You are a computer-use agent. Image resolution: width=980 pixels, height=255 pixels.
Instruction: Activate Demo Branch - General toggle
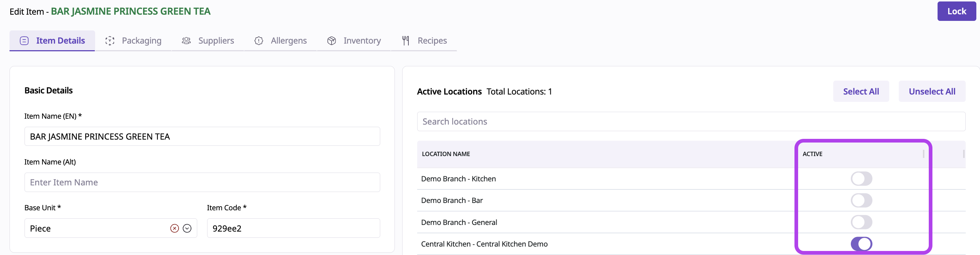pyautogui.click(x=861, y=222)
